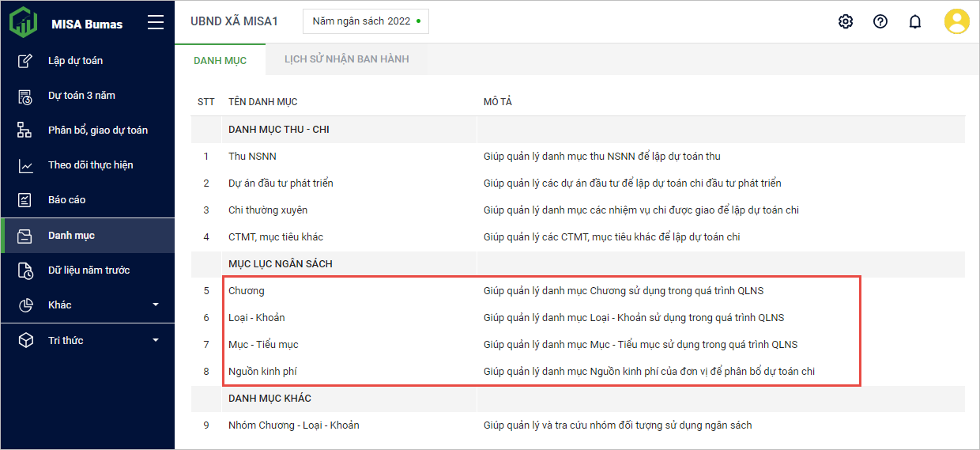Click the help question mark icon
The width and height of the screenshot is (980, 450).
pos(880,21)
